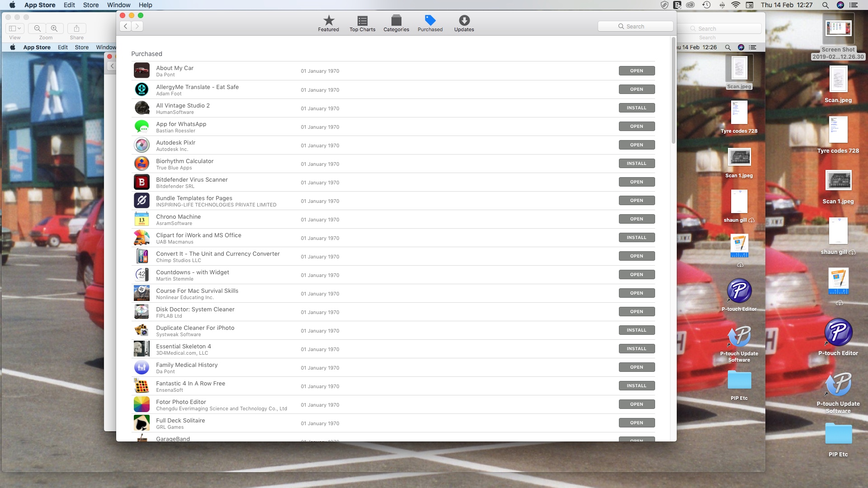Click the App for WhatsApp icon

pos(142,127)
